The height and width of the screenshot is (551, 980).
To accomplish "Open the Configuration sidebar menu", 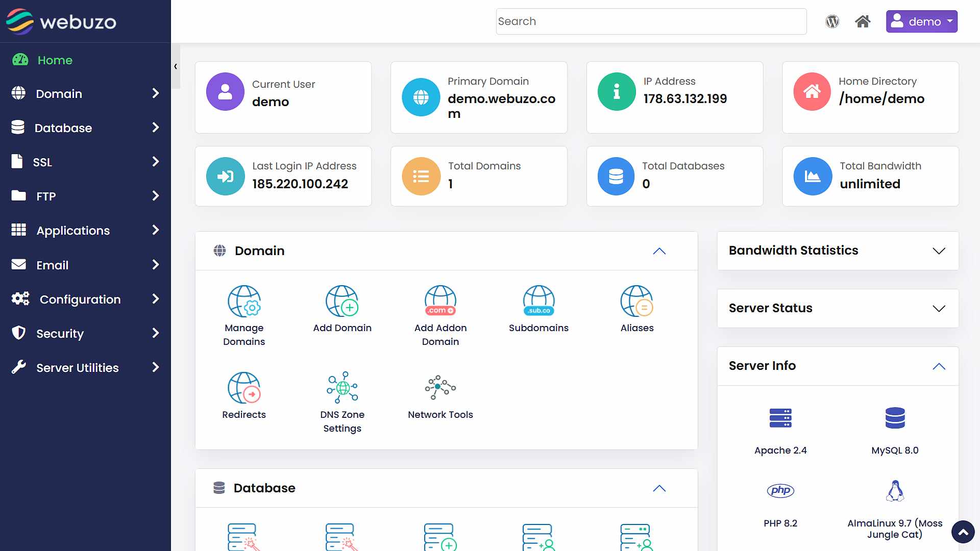I will [85, 299].
